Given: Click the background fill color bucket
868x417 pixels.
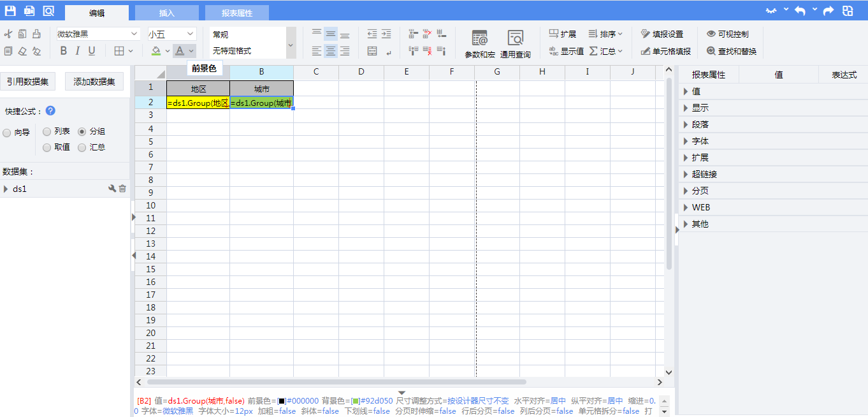Looking at the screenshot, I should point(156,51).
